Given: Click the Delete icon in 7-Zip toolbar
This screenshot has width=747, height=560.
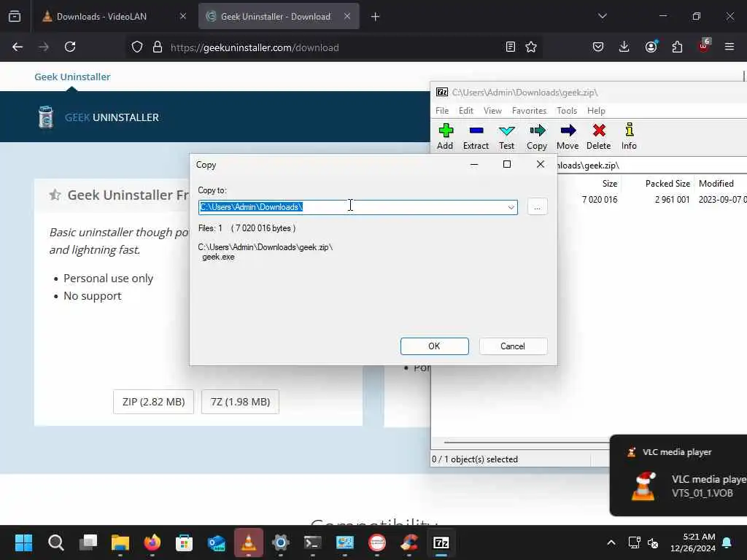Looking at the screenshot, I should pos(599,136).
